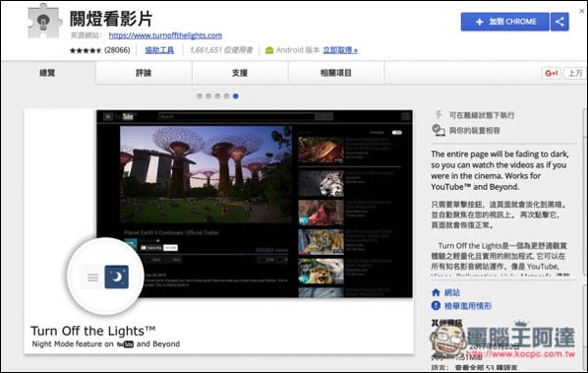Open the 立即取得 Android link

coord(340,50)
